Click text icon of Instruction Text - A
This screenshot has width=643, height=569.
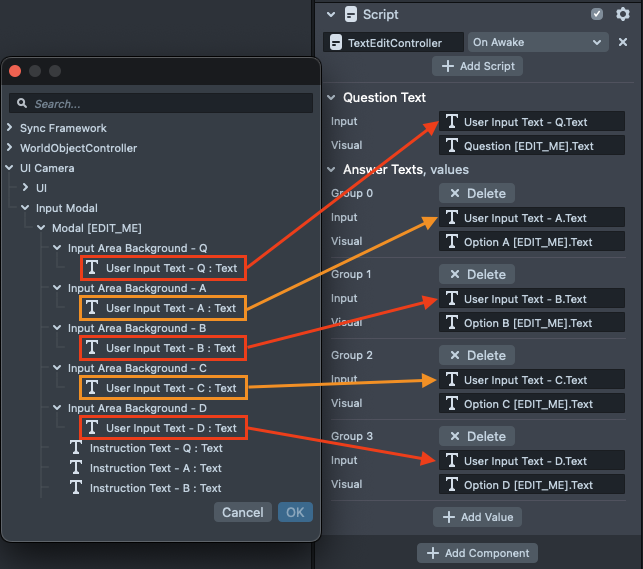tap(76, 468)
